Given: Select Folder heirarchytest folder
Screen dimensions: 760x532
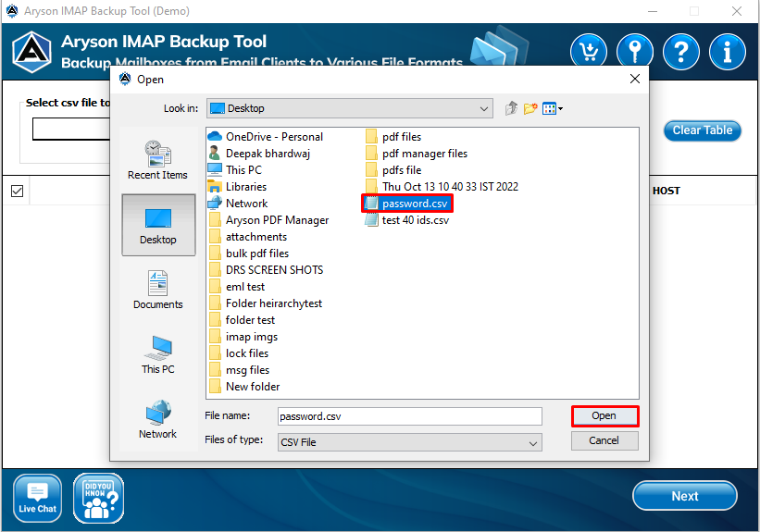Looking at the screenshot, I should point(266,303).
